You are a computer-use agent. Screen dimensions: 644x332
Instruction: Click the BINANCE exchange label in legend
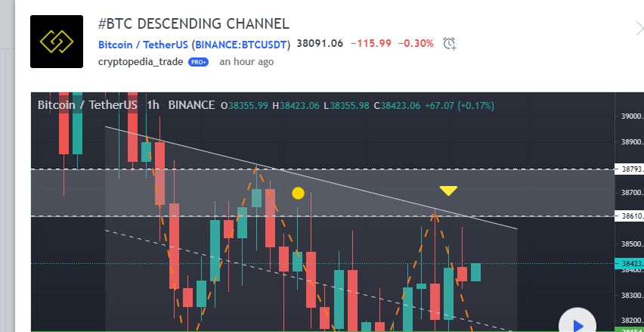(x=191, y=105)
